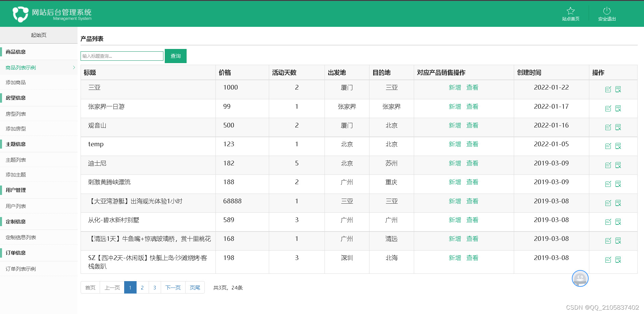Go to 上一页 in pagination
The image size is (644, 314).
(112, 287)
